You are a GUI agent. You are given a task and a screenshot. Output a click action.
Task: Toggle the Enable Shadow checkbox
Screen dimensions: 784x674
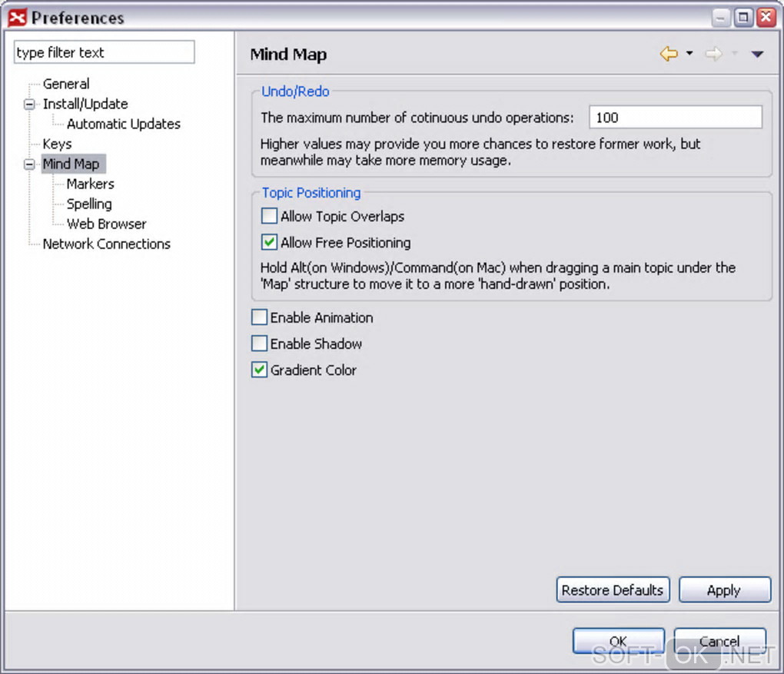coord(260,344)
